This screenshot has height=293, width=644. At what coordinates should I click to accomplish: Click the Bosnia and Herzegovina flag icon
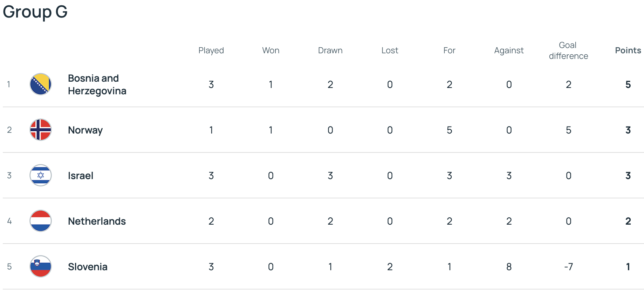pos(41,84)
